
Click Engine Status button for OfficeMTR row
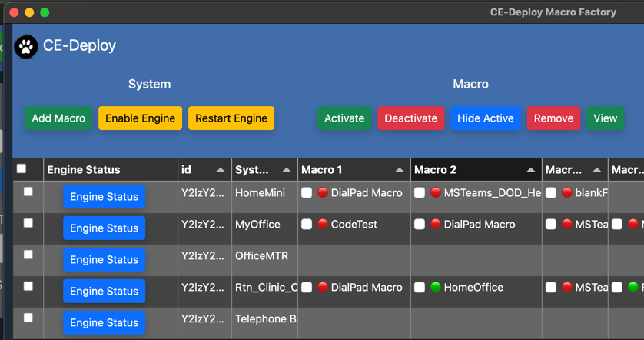click(x=104, y=259)
